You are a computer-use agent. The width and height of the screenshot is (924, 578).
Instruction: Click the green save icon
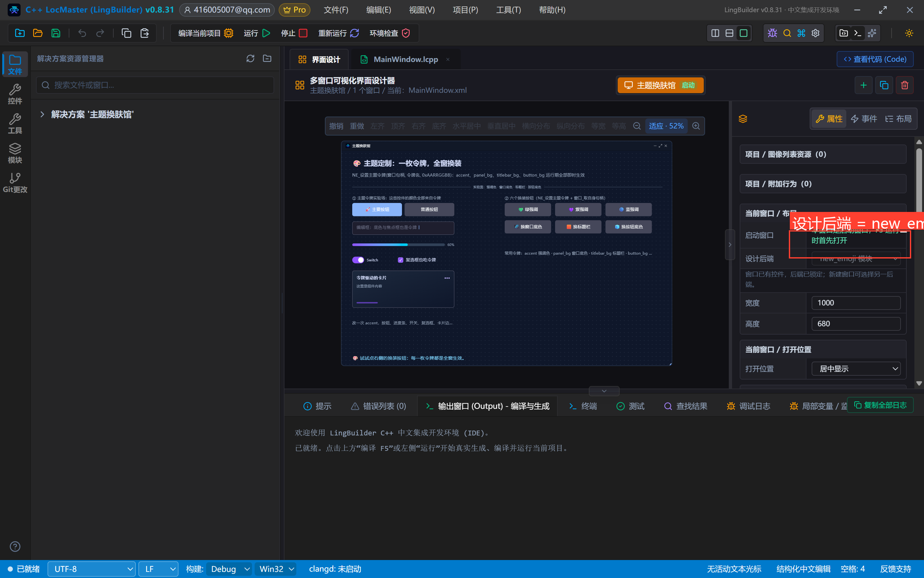coord(56,33)
